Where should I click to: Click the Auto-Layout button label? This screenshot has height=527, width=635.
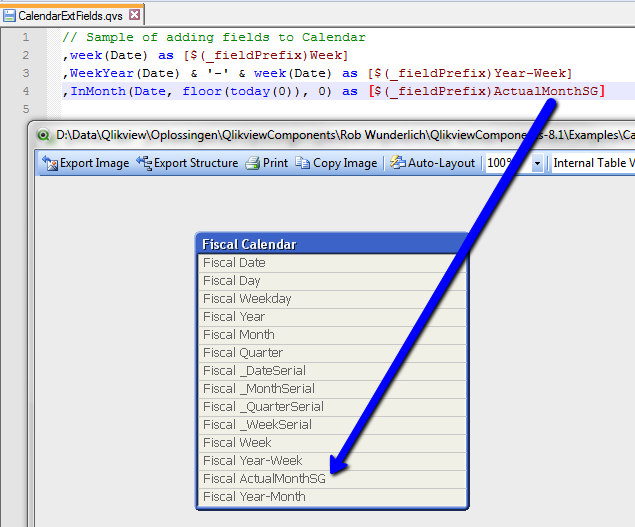point(441,163)
